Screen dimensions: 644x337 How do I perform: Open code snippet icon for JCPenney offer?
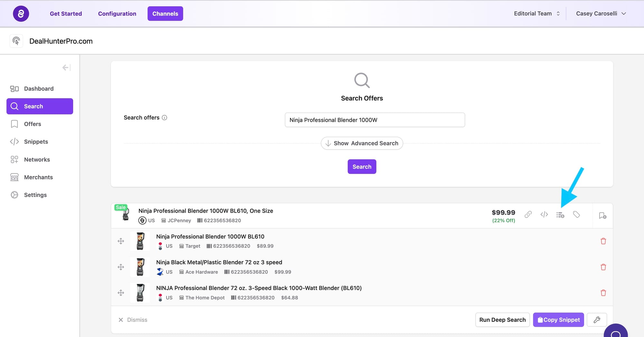544,215
